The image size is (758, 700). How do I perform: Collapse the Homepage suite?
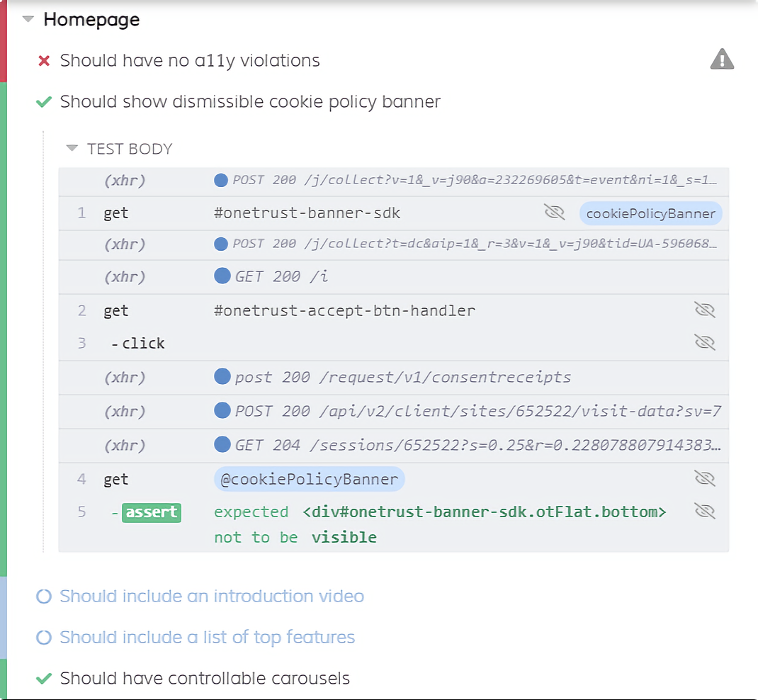click(x=28, y=20)
